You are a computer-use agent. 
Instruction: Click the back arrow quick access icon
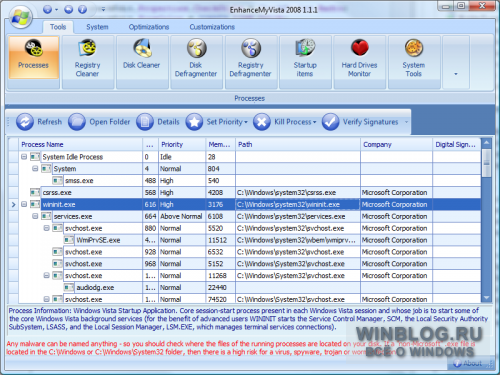(x=69, y=9)
